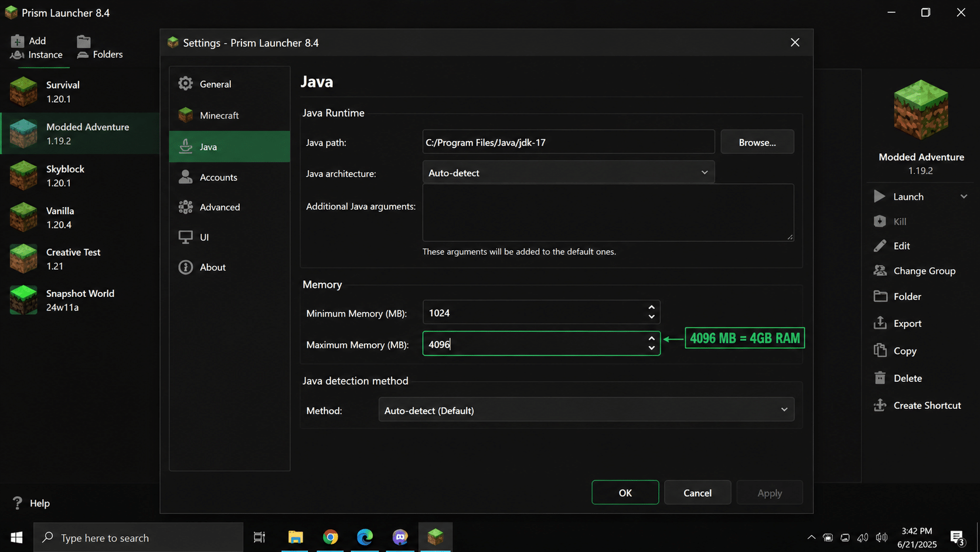Open the Java detection Method dropdown
The height and width of the screenshot is (552, 980).
(x=586, y=410)
